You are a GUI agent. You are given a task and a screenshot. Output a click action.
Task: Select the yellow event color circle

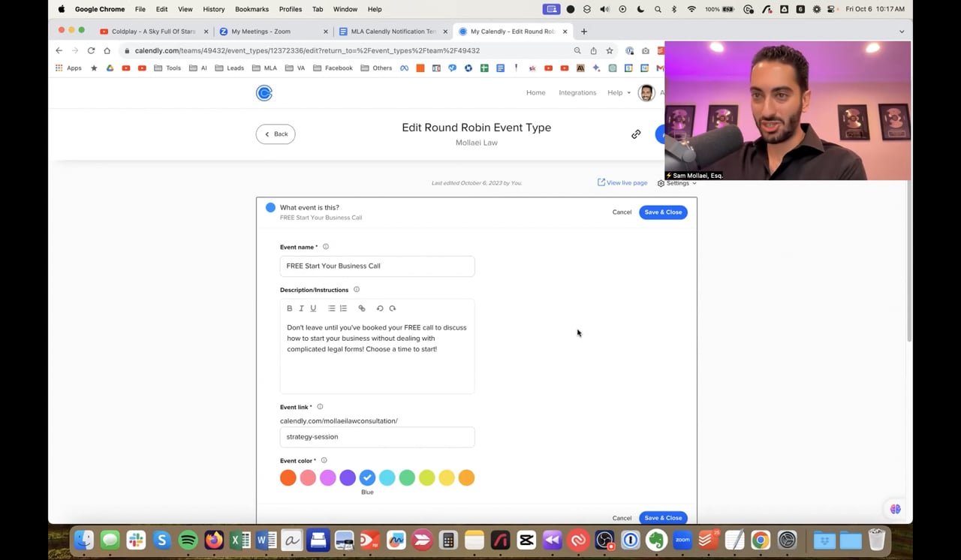pos(447,478)
